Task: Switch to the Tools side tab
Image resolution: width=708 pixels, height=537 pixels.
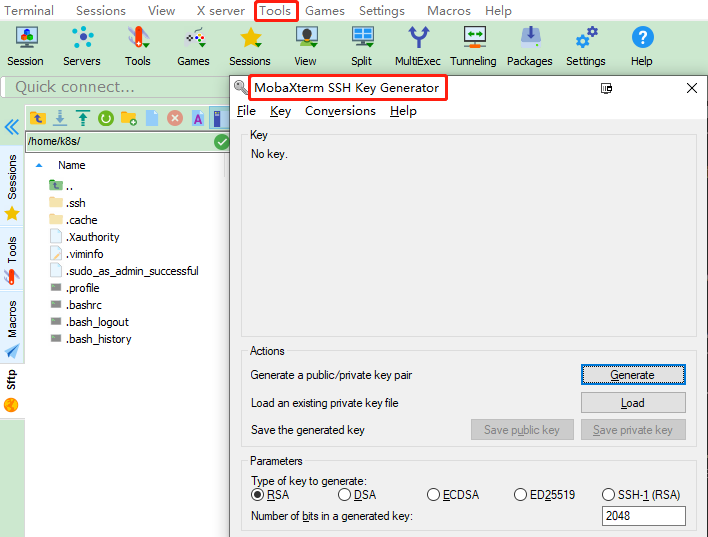Action: pyautogui.click(x=12, y=260)
